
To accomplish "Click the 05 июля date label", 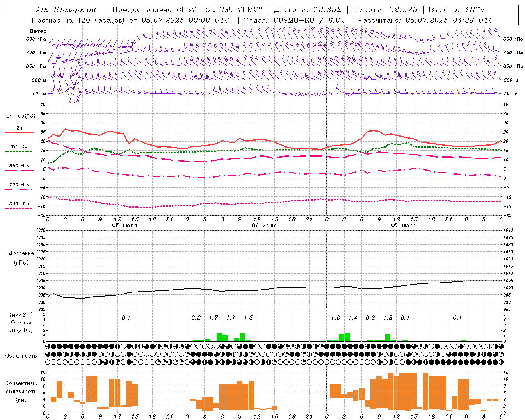I will pyautogui.click(x=125, y=226).
